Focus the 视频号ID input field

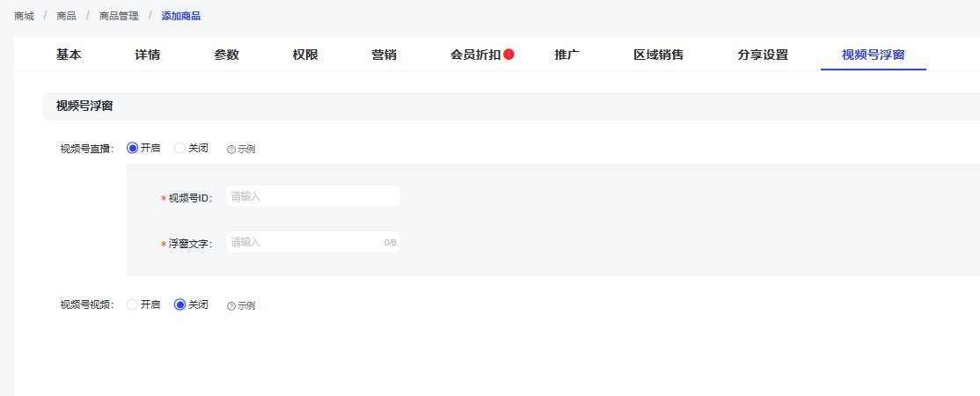point(312,196)
